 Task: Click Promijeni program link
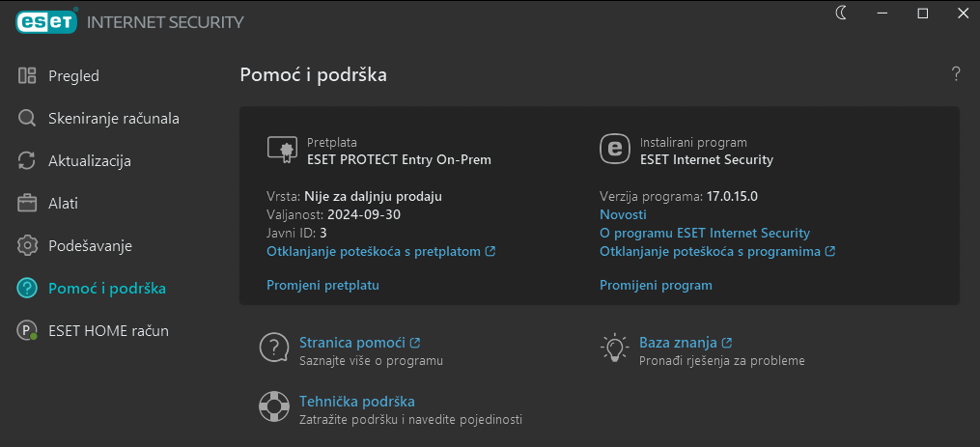[x=656, y=285]
